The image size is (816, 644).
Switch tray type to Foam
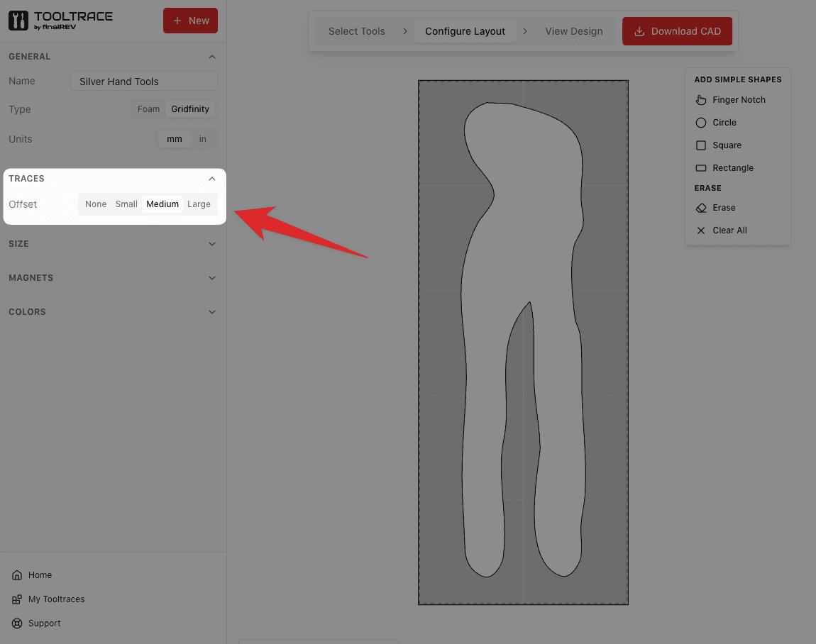tap(148, 109)
